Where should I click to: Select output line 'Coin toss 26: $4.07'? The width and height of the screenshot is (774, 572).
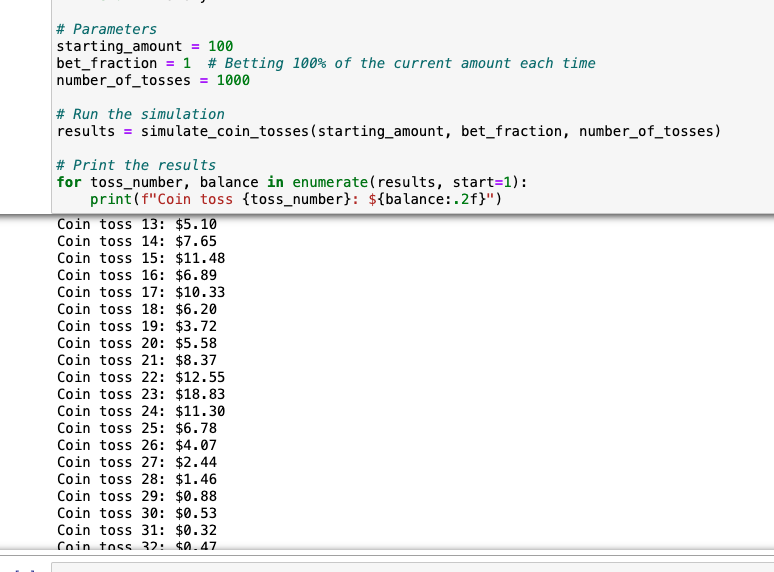pos(137,446)
